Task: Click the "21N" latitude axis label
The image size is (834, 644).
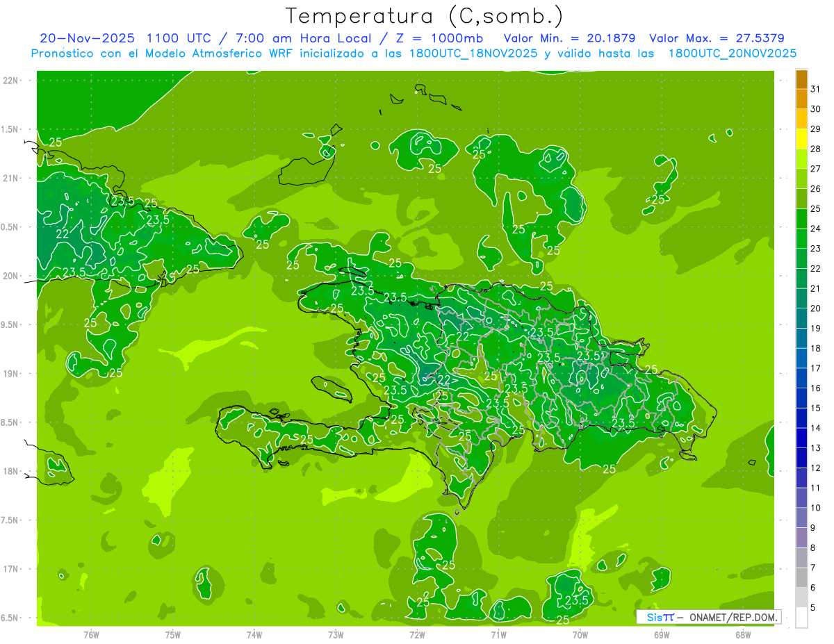Action: (11, 179)
